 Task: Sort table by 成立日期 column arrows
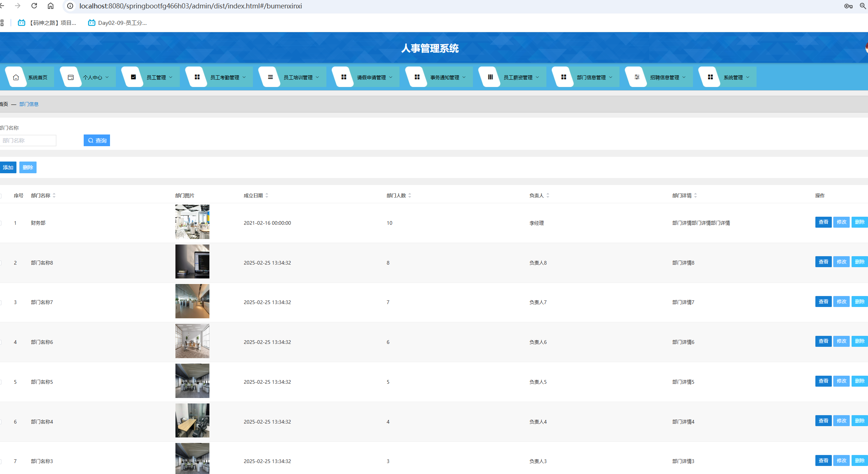(267, 196)
